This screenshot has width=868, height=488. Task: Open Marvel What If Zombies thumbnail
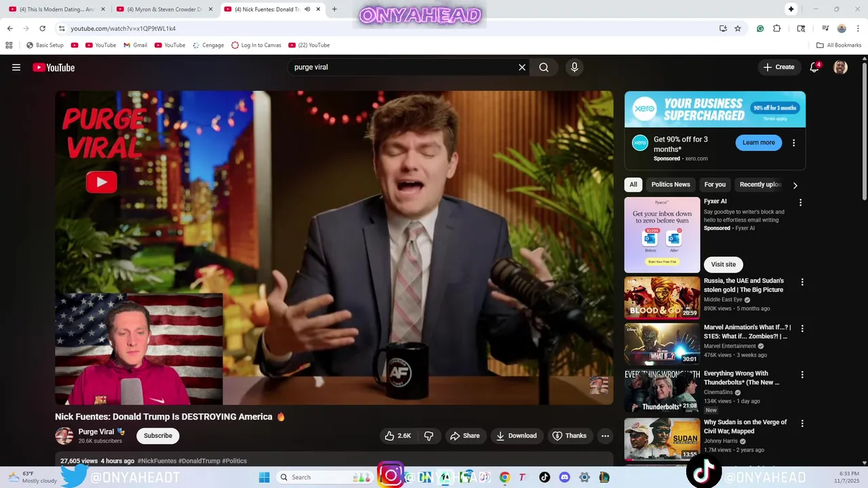[662, 344]
